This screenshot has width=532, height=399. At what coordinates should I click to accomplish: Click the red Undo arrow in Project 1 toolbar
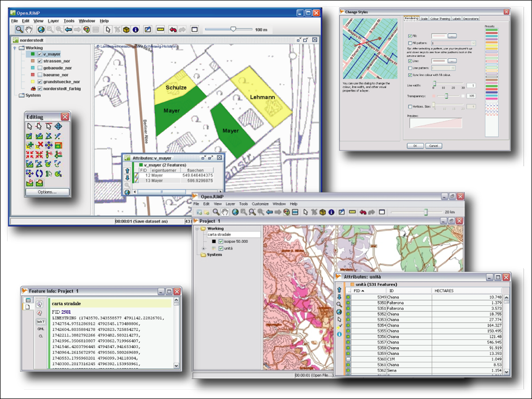point(363,212)
